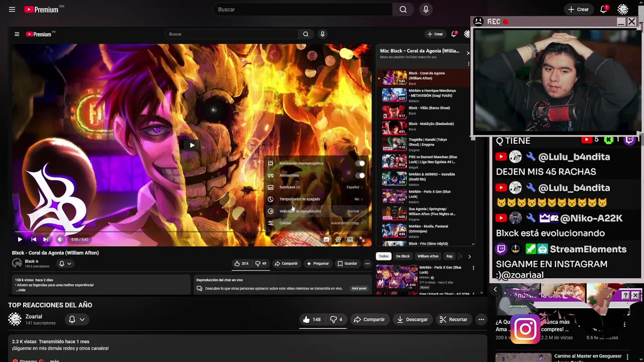This screenshot has height=362, width=644.
Task: Open inner page hamburger menu
Action: [x=17, y=34]
